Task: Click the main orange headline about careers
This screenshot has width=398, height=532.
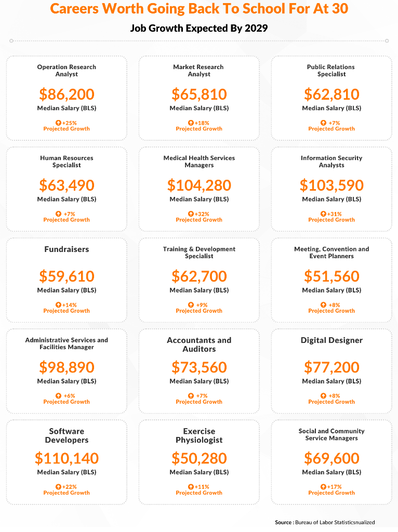Action: pyautogui.click(x=199, y=8)
